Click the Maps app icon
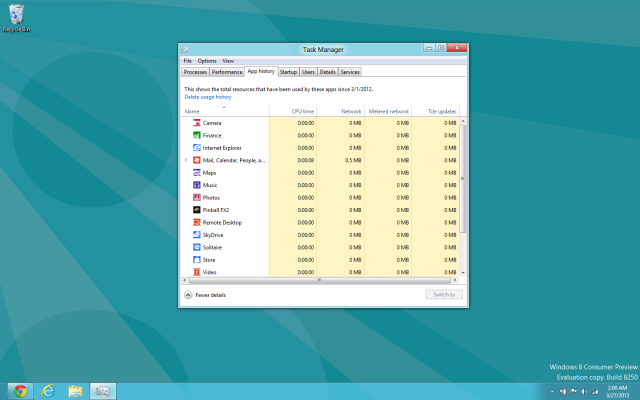The width and height of the screenshot is (640, 400). click(x=196, y=173)
